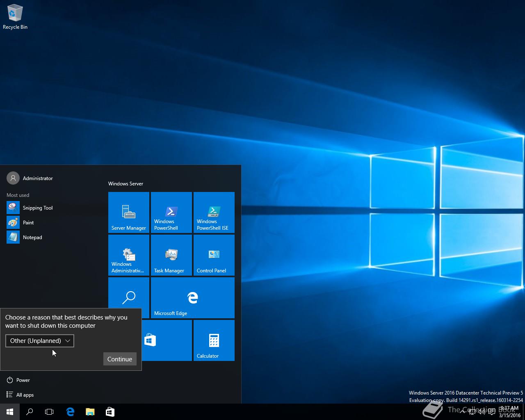Launch the Windows PowerShell ISE tile
Screen dimensions: 525x420
click(214, 212)
